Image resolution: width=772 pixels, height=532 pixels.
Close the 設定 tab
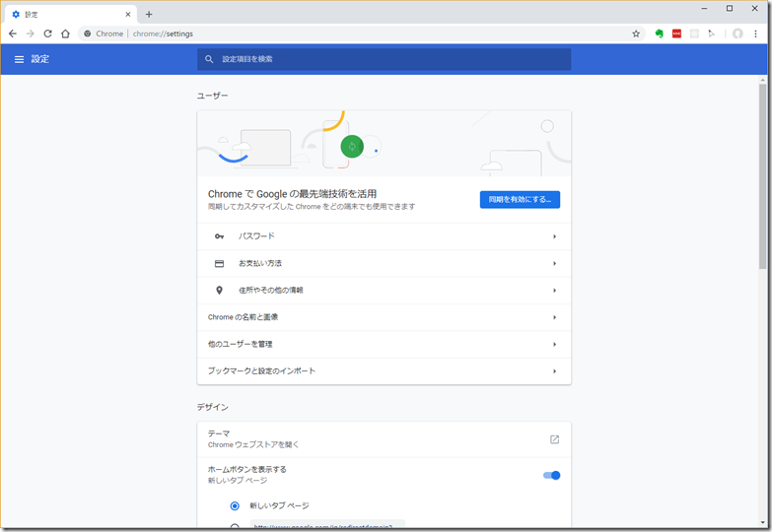(x=128, y=14)
